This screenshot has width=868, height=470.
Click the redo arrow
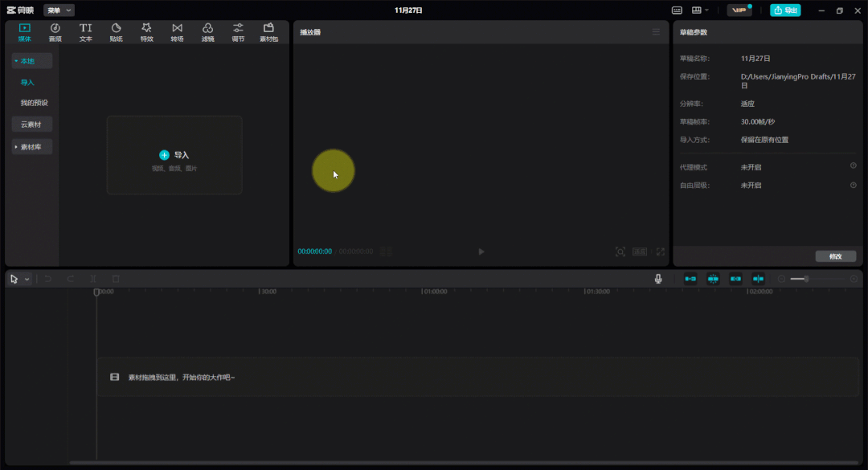[70, 279]
